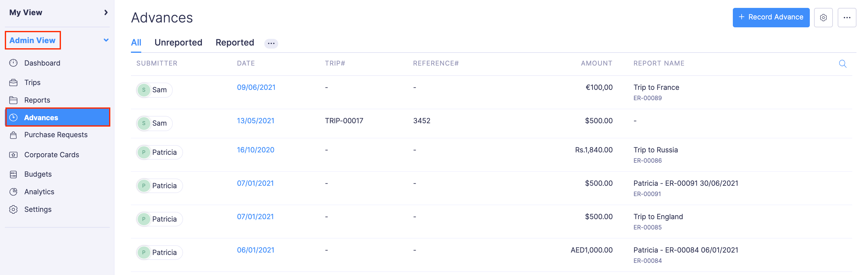Click the Corporate Cards icon

(x=13, y=155)
